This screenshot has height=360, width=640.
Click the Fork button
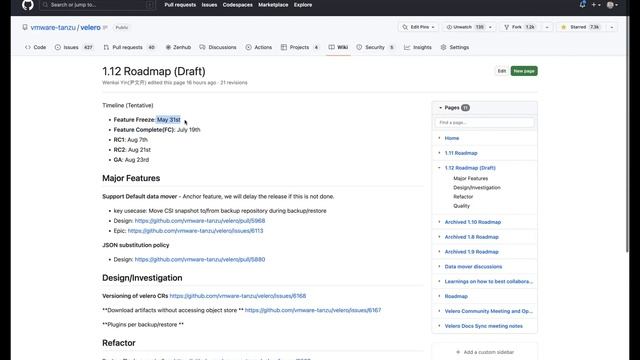(x=519, y=27)
